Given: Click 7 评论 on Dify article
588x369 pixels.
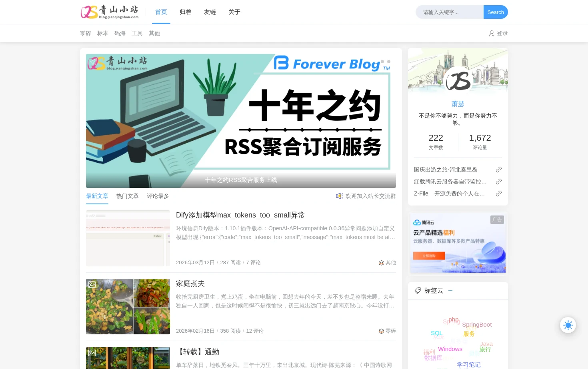Looking at the screenshot, I should point(253,263).
